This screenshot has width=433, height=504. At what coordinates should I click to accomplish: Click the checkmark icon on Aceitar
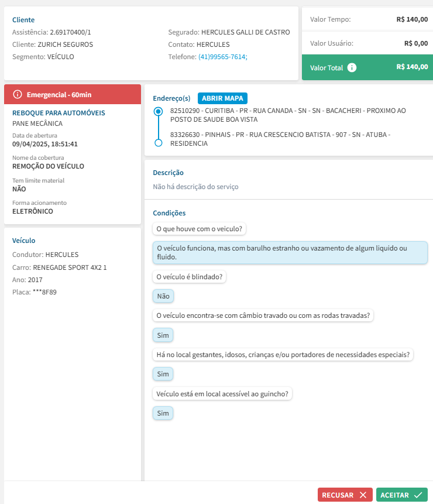pyautogui.click(x=418, y=495)
